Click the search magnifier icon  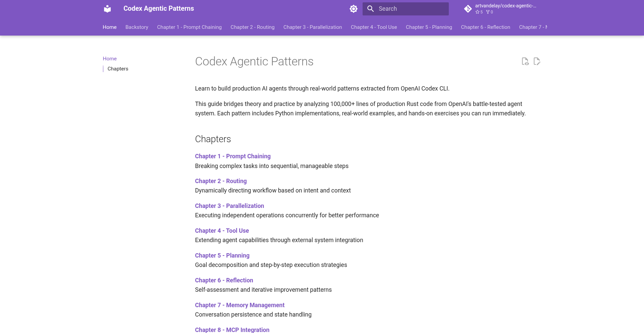370,9
